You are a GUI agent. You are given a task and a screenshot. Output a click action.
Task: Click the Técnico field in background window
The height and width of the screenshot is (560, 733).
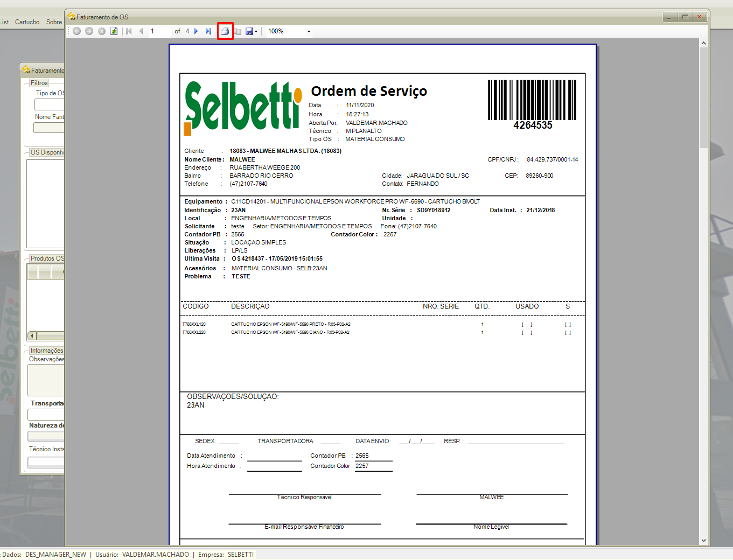(x=46, y=462)
